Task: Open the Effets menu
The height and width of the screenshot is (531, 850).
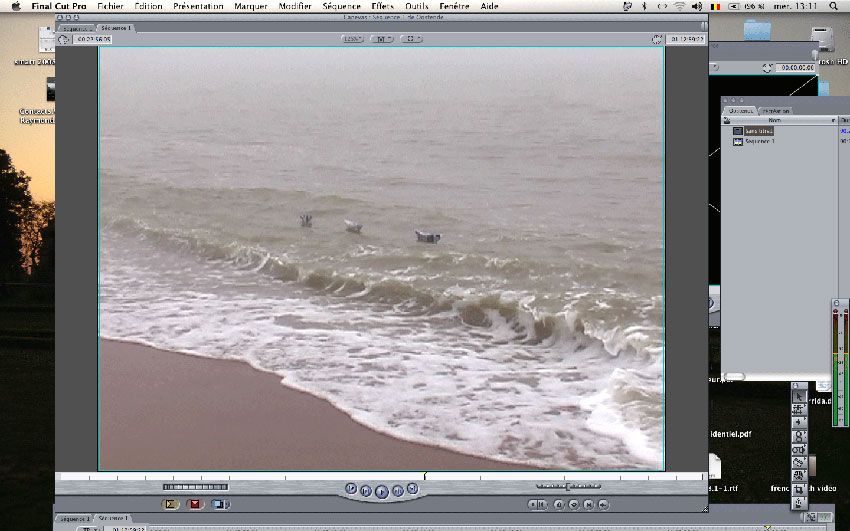Action: [x=382, y=6]
